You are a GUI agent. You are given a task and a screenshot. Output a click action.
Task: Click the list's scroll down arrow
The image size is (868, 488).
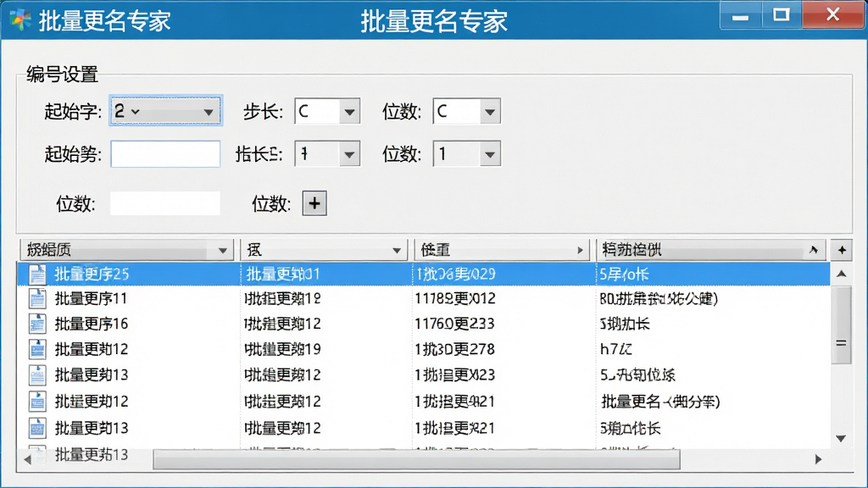(842, 438)
